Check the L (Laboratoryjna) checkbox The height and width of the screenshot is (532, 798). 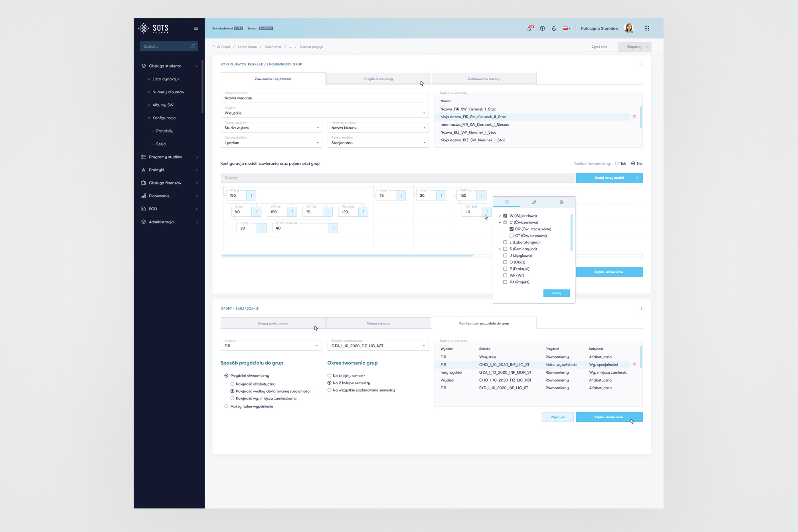(x=505, y=242)
